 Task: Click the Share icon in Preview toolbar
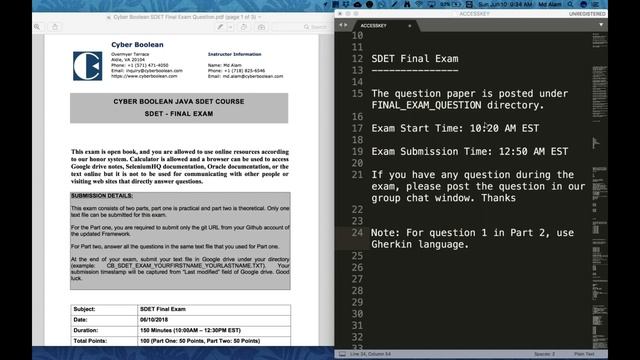55,27
